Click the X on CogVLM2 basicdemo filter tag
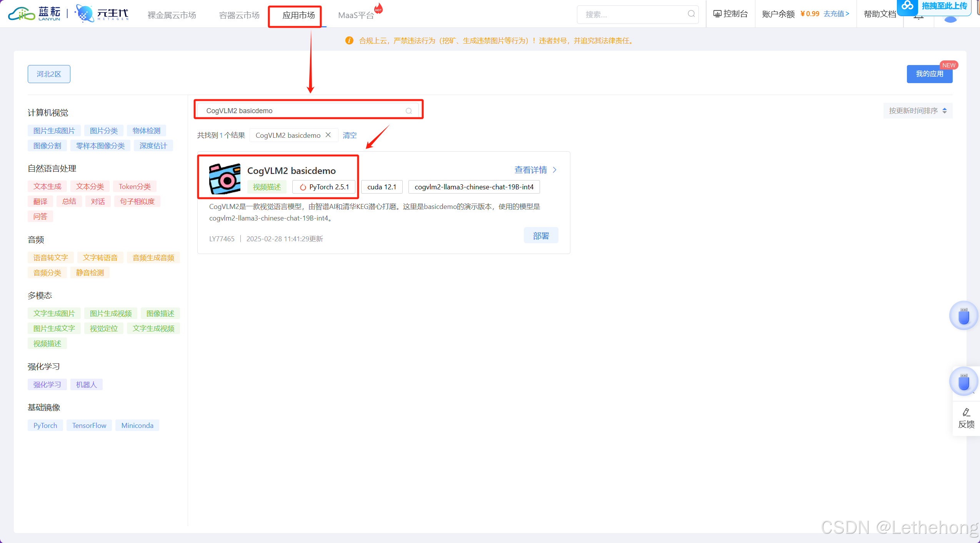 pyautogui.click(x=328, y=135)
